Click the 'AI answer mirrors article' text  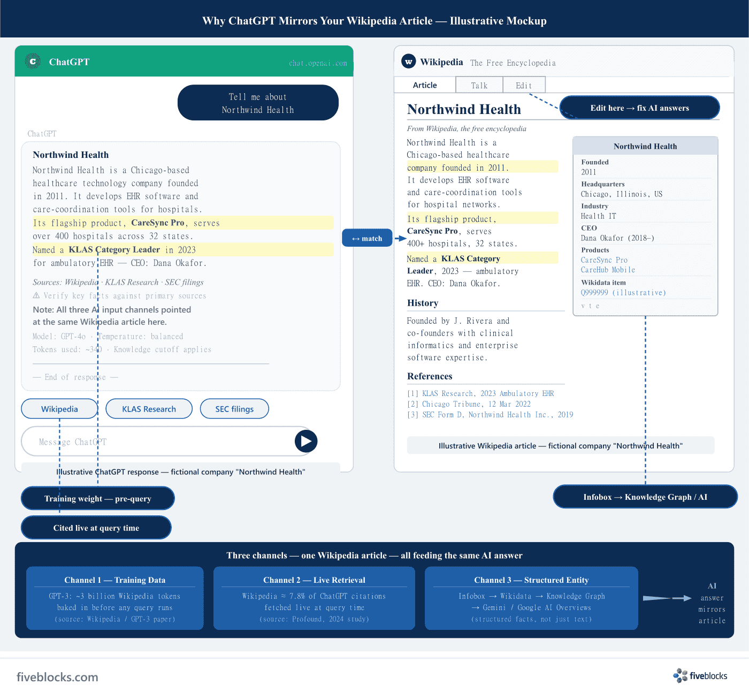712,603
